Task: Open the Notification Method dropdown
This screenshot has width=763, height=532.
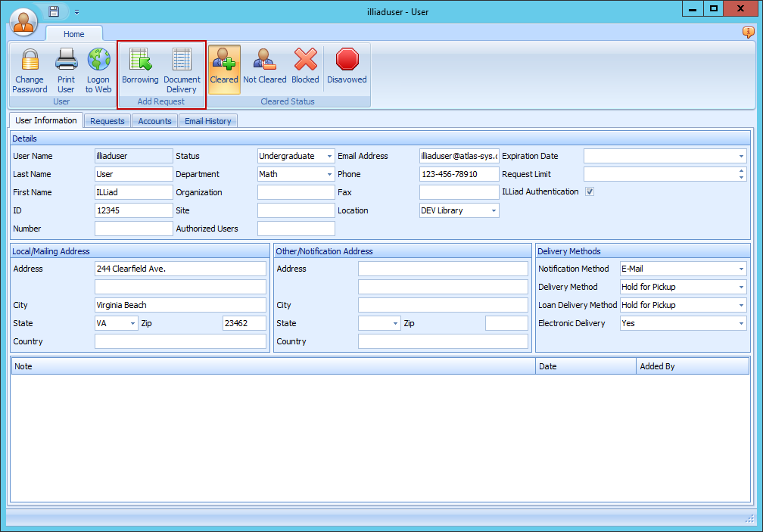Action: coord(743,269)
